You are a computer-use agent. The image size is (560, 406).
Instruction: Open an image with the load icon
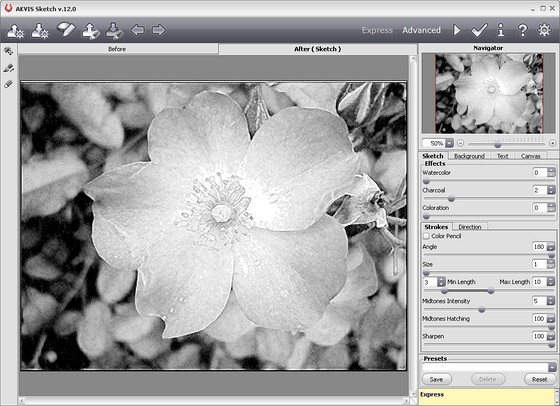15,30
